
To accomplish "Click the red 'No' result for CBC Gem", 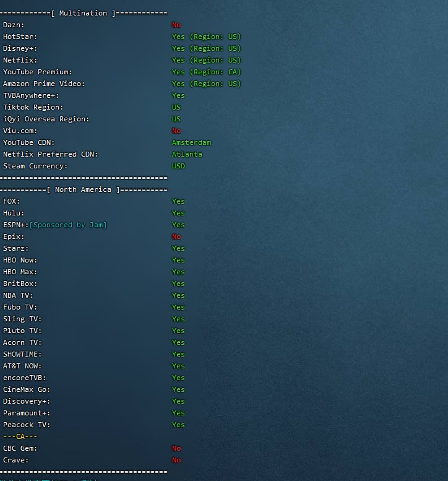I will (176, 448).
